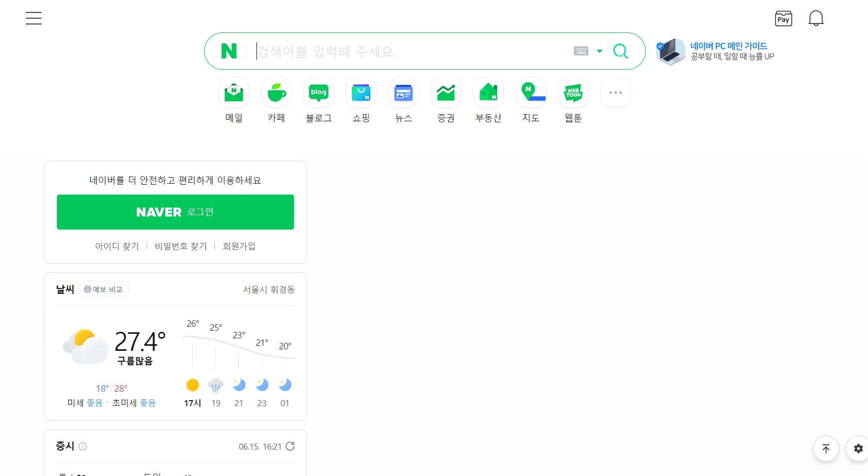Screen dimensions: 868x476
Task: Click the 비밀번호 찾기 link
Action: pyautogui.click(x=181, y=246)
